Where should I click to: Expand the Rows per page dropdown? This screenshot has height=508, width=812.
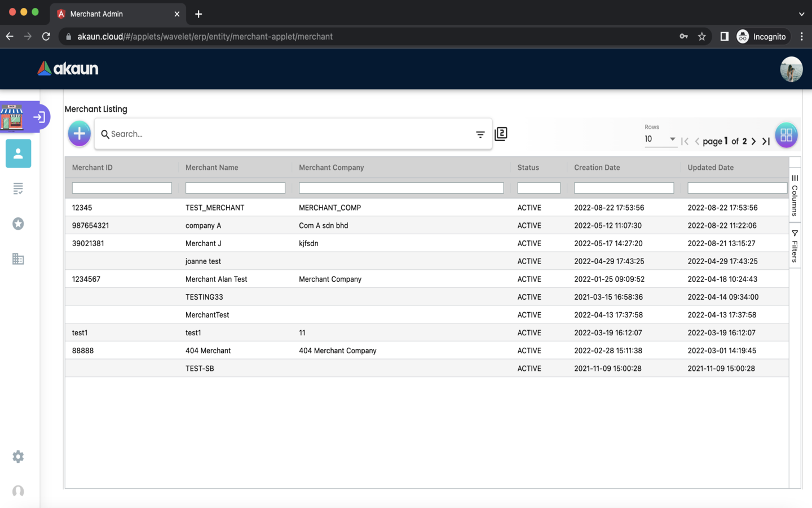point(660,139)
